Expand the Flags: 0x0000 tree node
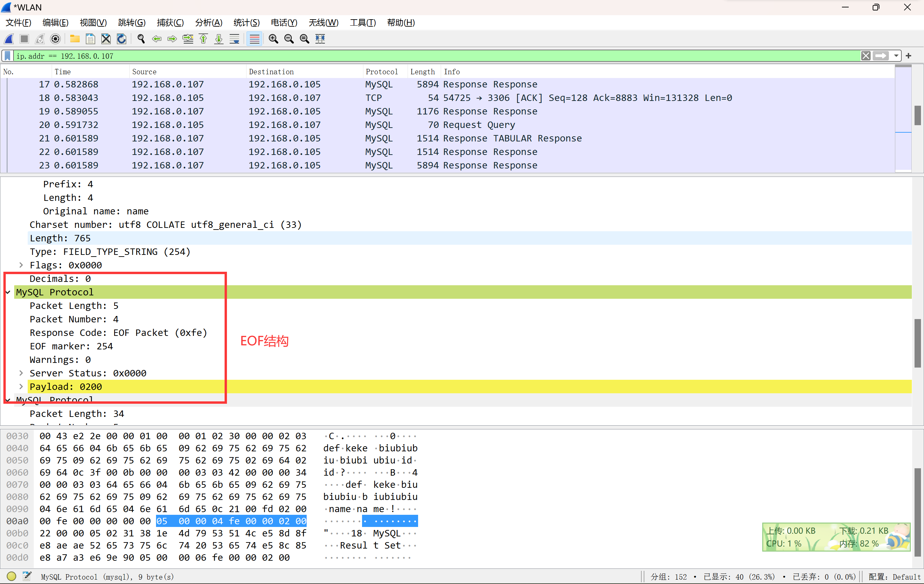This screenshot has height=584, width=924. [x=21, y=265]
